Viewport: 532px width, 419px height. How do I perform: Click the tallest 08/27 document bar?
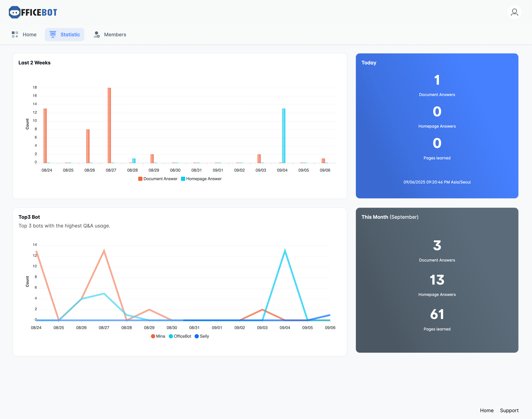pyautogui.click(x=109, y=125)
